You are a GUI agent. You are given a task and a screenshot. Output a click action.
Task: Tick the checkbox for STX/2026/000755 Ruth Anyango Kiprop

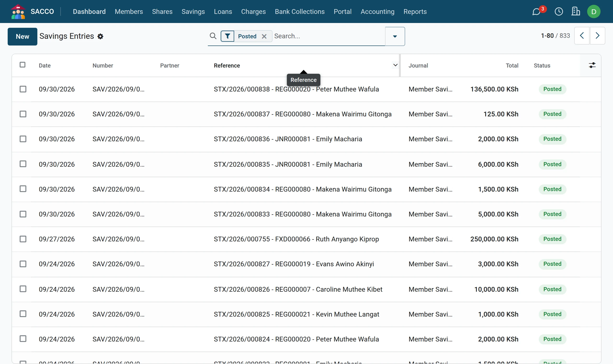(23, 239)
